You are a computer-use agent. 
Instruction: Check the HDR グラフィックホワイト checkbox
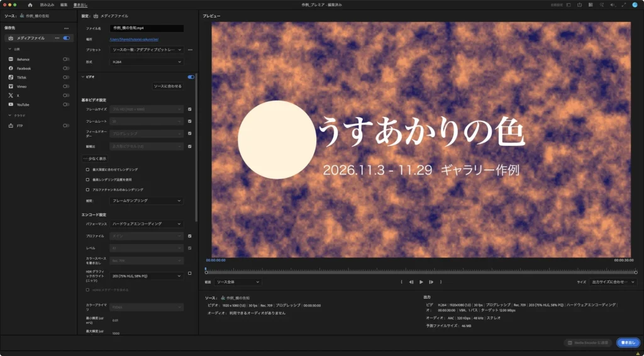[190, 273]
